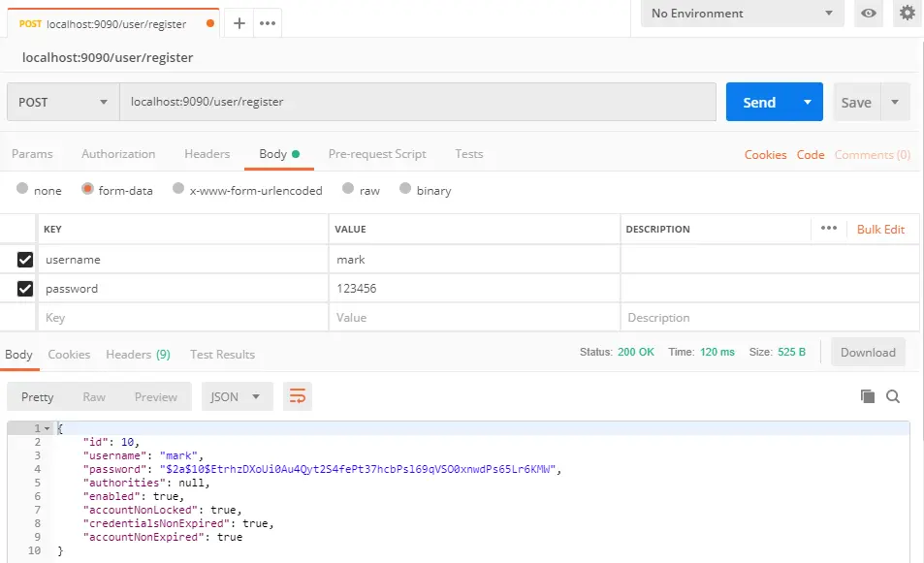Open the request Body tab
This screenshot has width=924, height=563.
(278, 154)
